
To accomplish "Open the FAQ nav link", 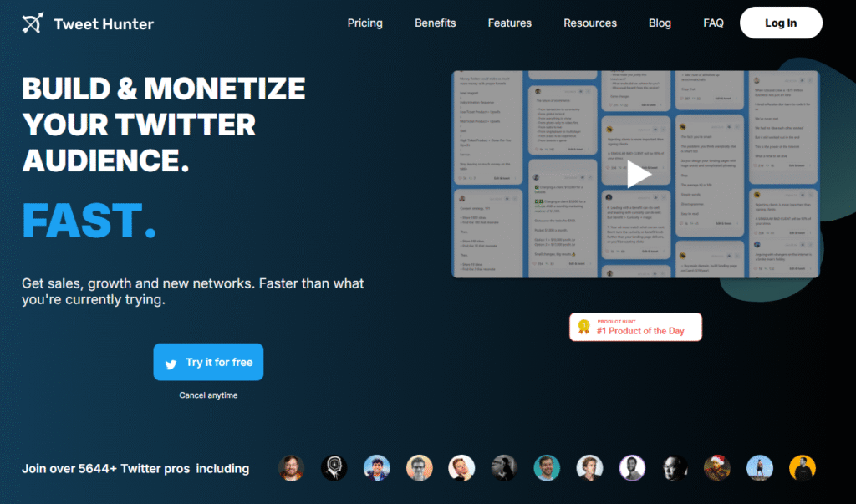I will tap(713, 23).
